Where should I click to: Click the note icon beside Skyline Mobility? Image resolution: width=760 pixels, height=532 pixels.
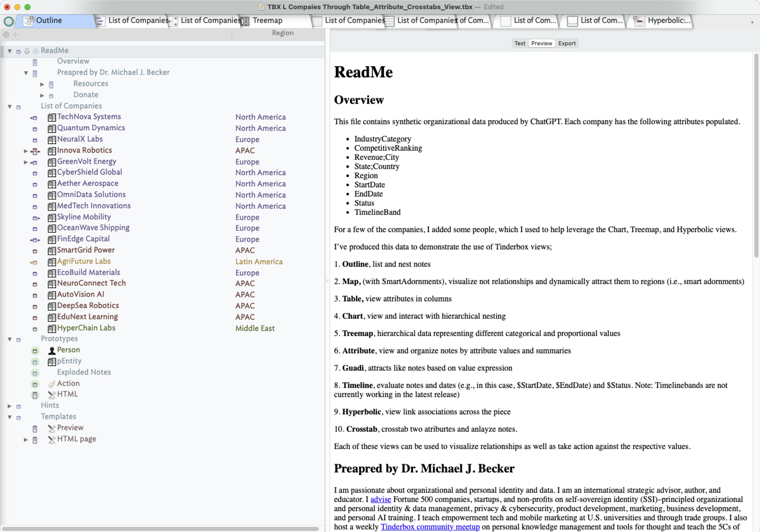(36, 218)
